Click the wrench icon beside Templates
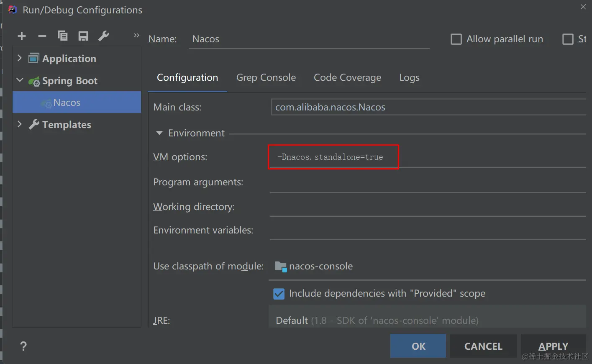 [34, 124]
